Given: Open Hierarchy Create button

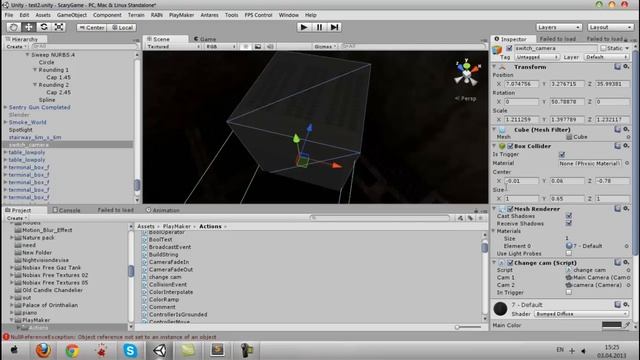Looking at the screenshot, I should click(x=16, y=47).
